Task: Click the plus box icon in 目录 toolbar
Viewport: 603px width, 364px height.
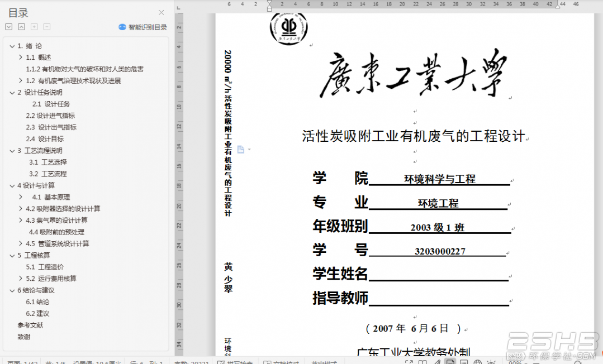Action: pyautogui.click(x=34, y=27)
